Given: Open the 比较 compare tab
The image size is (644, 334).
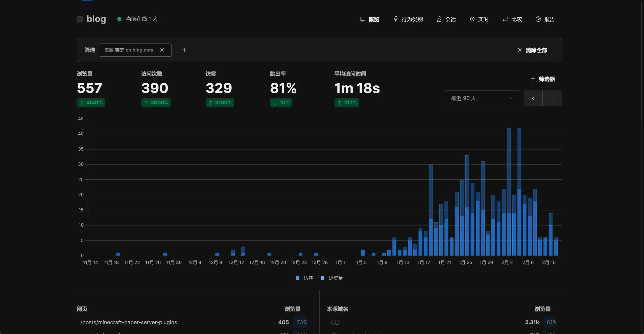Looking at the screenshot, I should click(512, 19).
